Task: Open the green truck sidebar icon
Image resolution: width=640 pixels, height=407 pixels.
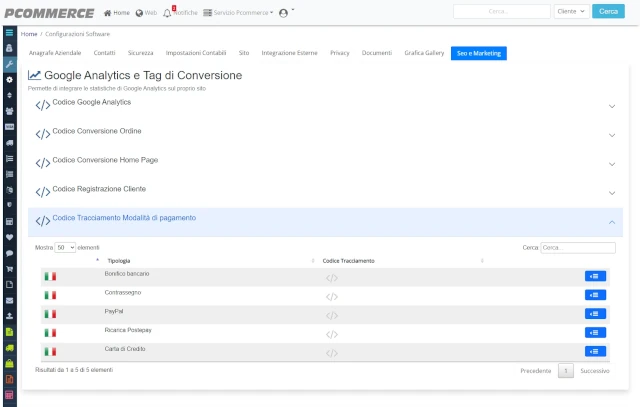Action: [x=9, y=348]
